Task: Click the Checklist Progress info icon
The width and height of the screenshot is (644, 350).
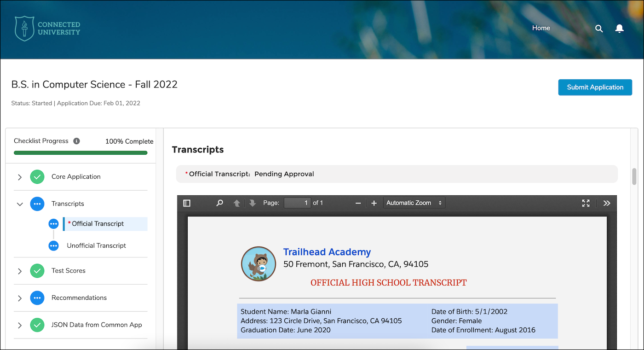Action: coord(77,141)
